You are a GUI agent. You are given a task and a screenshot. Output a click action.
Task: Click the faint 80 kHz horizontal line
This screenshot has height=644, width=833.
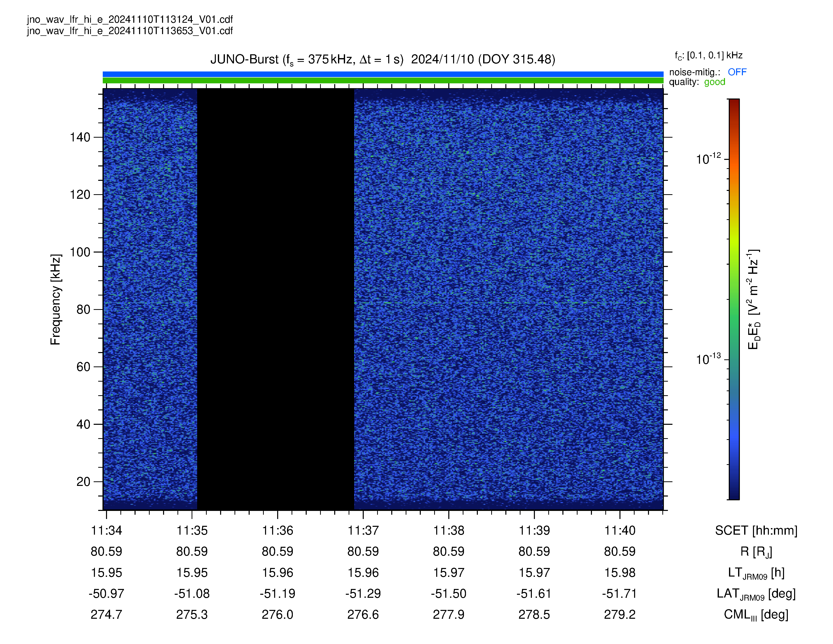click(x=383, y=303)
